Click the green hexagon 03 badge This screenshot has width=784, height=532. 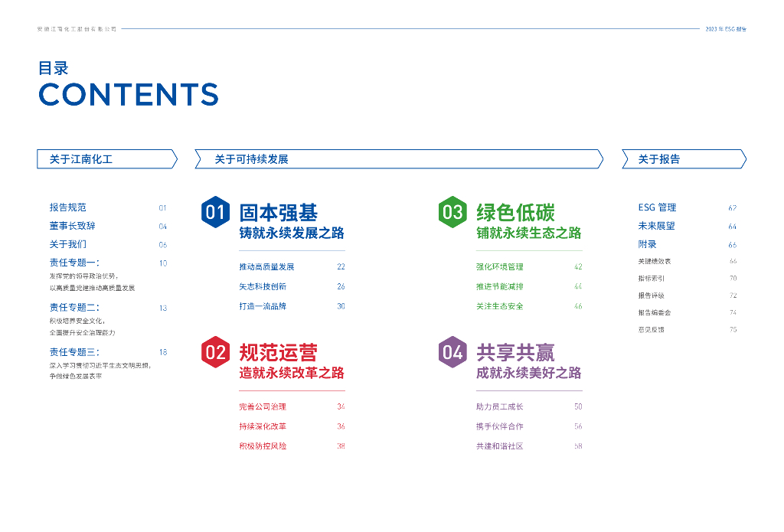[452, 212]
